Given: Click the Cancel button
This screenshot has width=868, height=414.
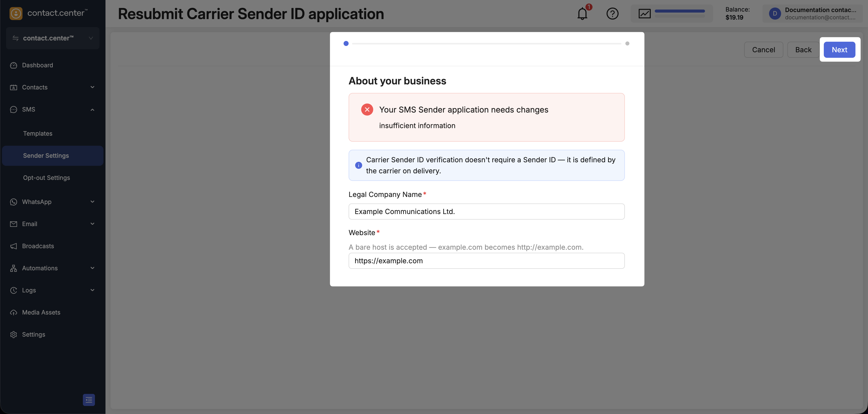Looking at the screenshot, I should coord(764,49).
